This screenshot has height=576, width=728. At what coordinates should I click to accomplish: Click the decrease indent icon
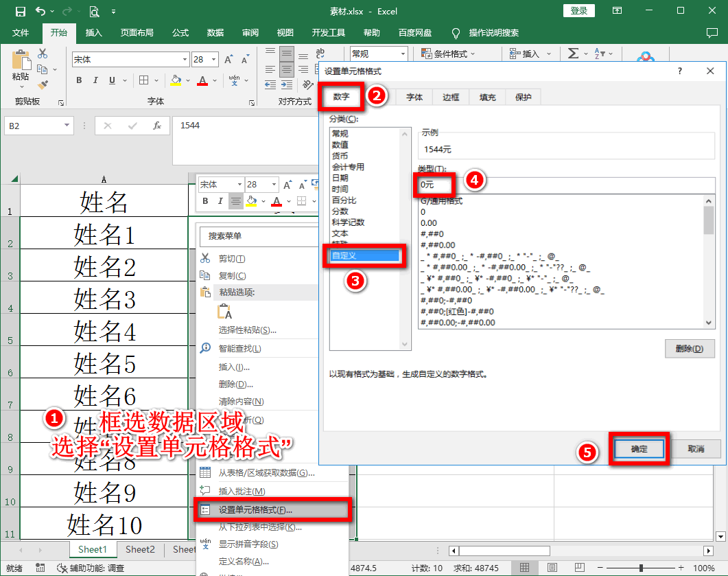[270, 84]
